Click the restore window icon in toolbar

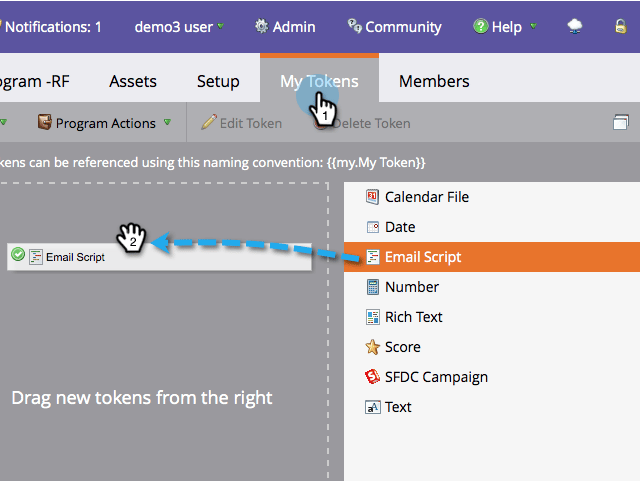[621, 122]
